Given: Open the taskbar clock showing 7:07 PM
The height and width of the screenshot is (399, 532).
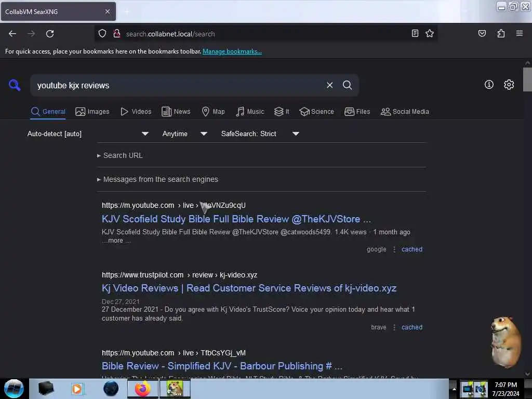Looking at the screenshot, I should (506, 389).
